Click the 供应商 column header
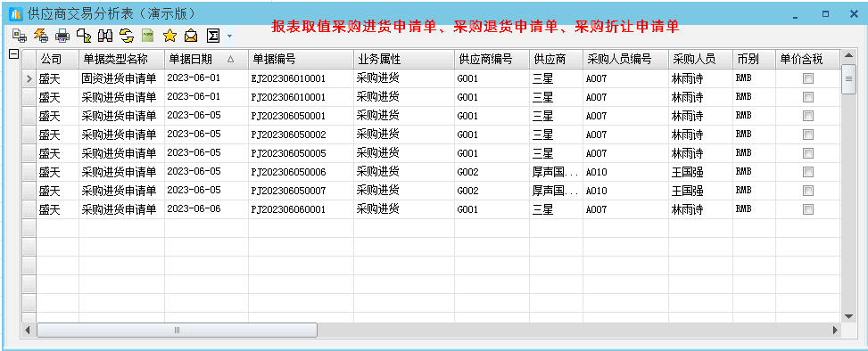Viewport: 868px width, 351px height. (x=556, y=59)
